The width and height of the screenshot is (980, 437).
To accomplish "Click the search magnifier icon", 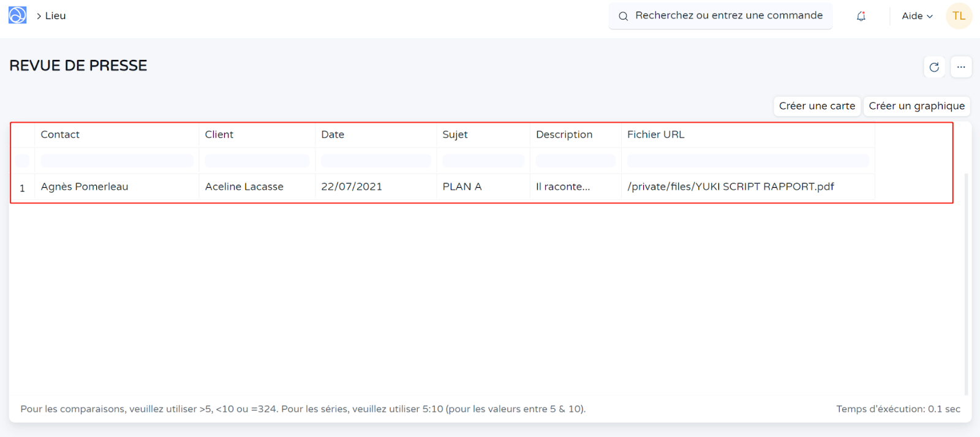I will [623, 16].
